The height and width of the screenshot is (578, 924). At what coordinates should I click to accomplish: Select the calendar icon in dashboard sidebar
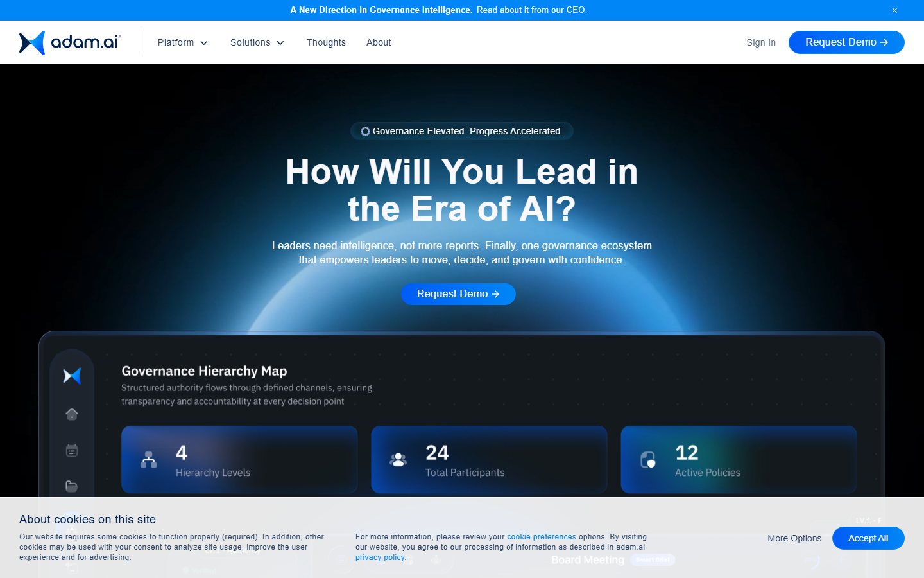tap(72, 450)
